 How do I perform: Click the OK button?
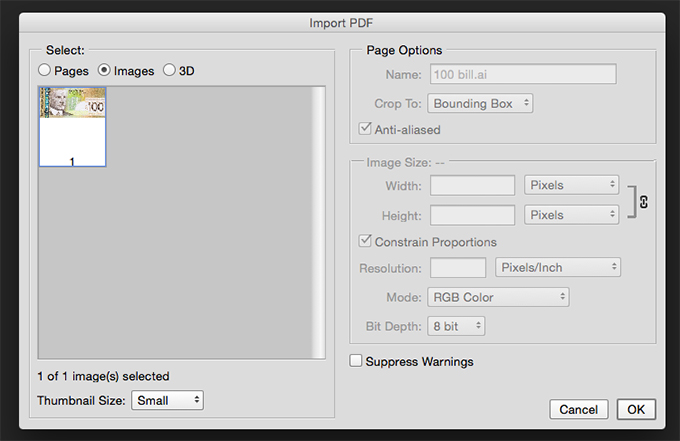click(636, 409)
